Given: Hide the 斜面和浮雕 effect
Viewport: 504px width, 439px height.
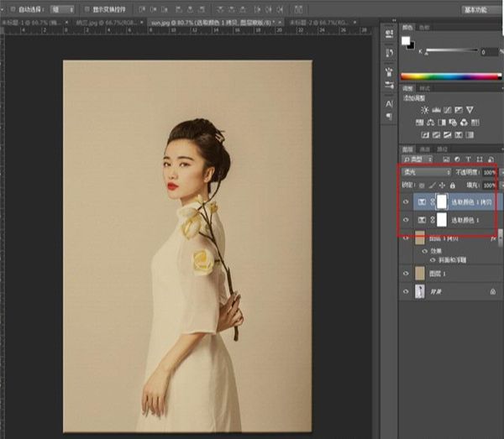Looking at the screenshot, I should point(433,260).
